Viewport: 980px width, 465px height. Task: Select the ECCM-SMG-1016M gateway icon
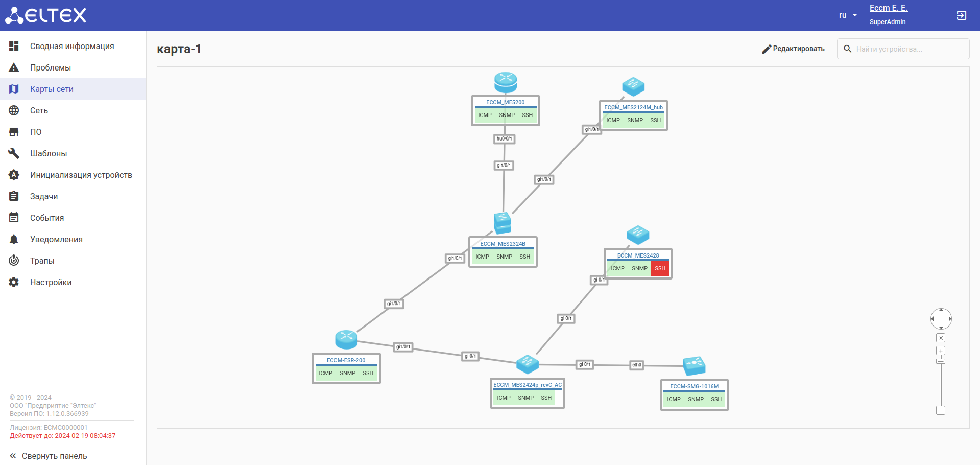pos(695,366)
